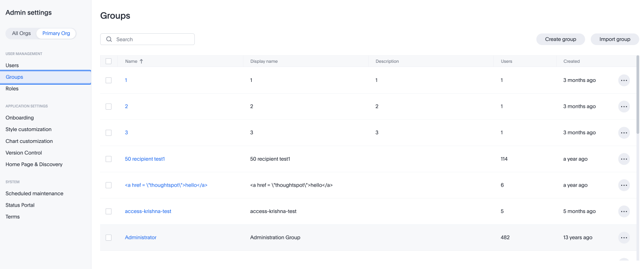Image resolution: width=644 pixels, height=269 pixels.
Task: Click the ellipsis icon on group "1" row
Action: [624, 80]
